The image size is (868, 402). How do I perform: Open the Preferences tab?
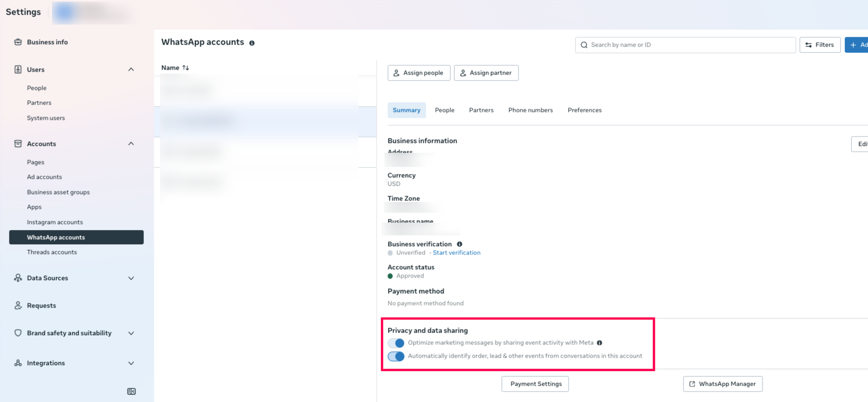[585, 110]
